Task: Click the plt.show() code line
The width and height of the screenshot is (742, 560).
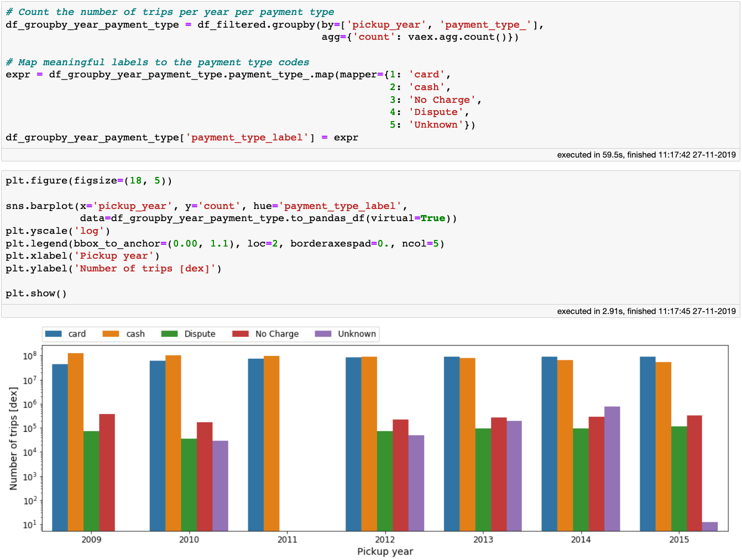Action: click(x=36, y=293)
